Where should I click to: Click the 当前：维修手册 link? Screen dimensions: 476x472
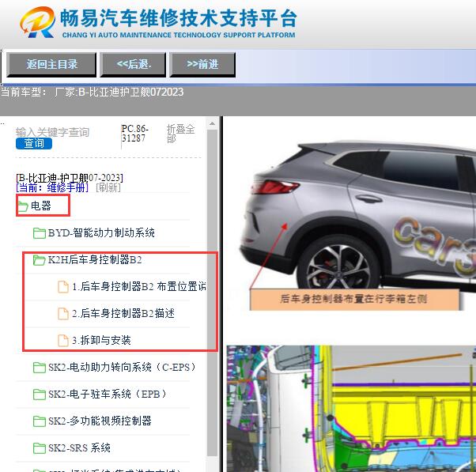point(52,187)
